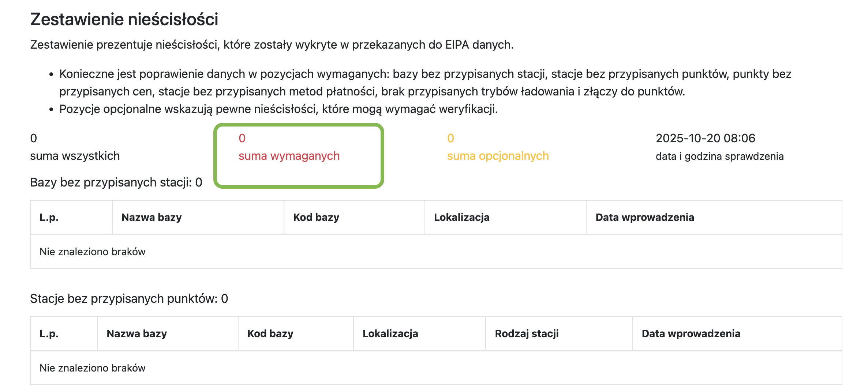Click the "data i godzina sprawdzenia" caption
Screen dimensions: 868x392
(x=719, y=157)
